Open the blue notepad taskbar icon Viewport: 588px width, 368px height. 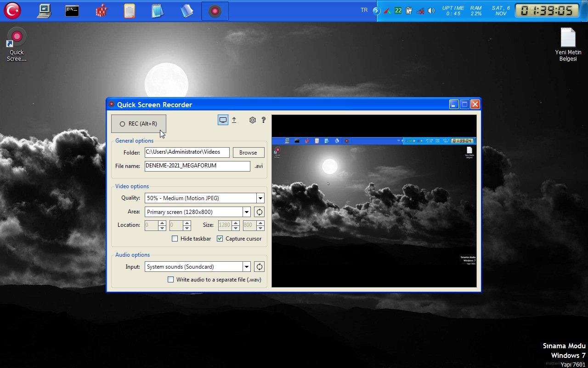[x=158, y=11]
